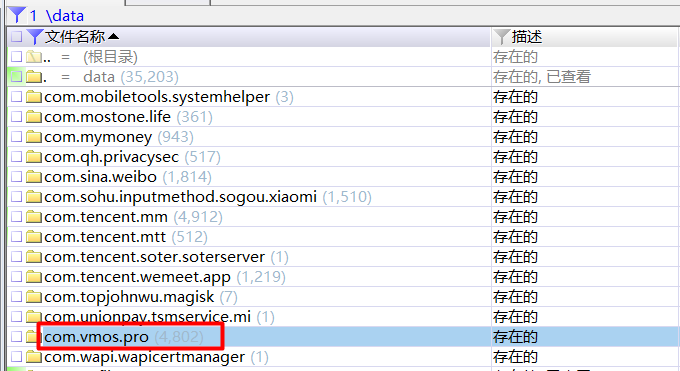Select com.qh.privacysec folder name

click(111, 157)
